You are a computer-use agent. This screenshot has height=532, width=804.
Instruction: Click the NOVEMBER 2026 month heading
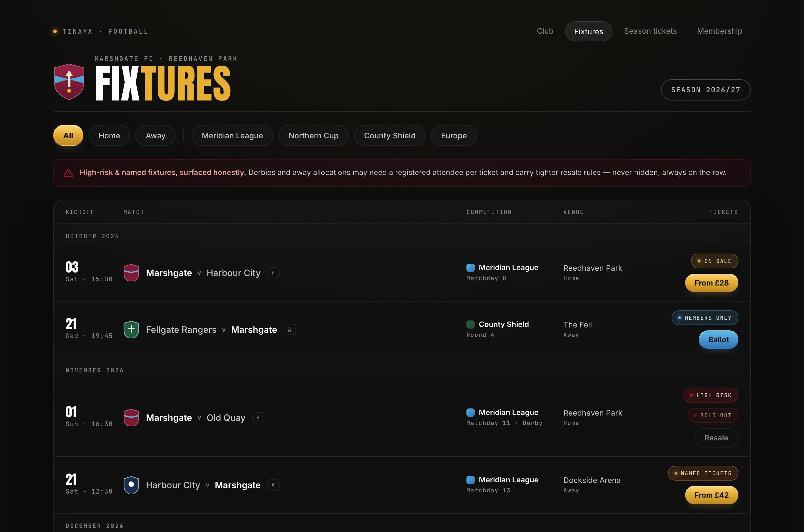(x=94, y=370)
